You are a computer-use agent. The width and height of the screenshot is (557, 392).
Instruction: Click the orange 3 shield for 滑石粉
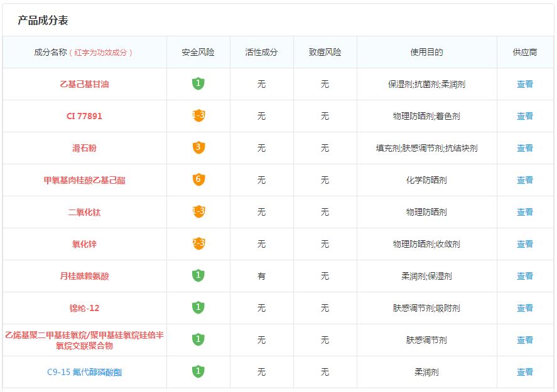tap(198, 147)
